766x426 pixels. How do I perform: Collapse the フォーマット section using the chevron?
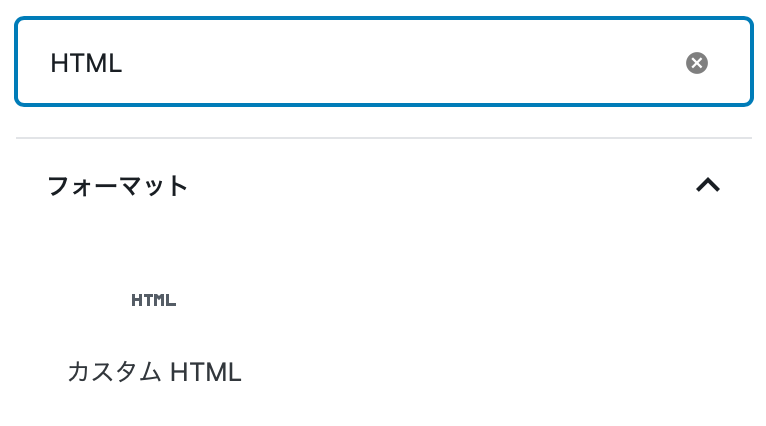coord(708,185)
